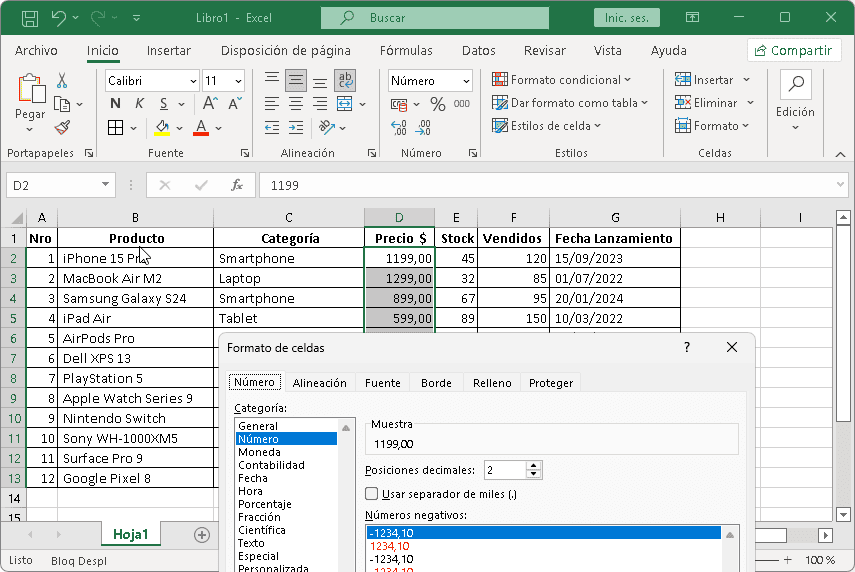The width and height of the screenshot is (855, 572).
Task: Click the insert function fx icon
Action: [237, 185]
